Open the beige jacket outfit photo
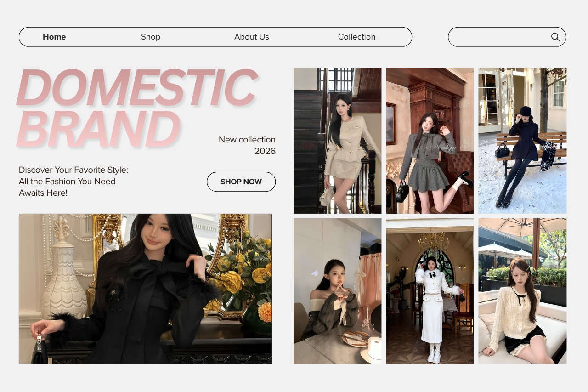Screen dimensions: 588x392 click(338, 141)
